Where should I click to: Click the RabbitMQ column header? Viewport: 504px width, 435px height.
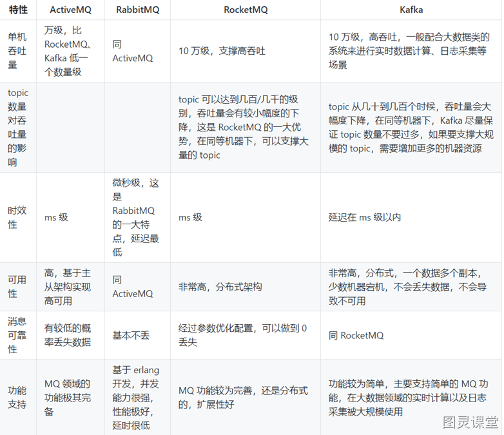tap(137, 10)
